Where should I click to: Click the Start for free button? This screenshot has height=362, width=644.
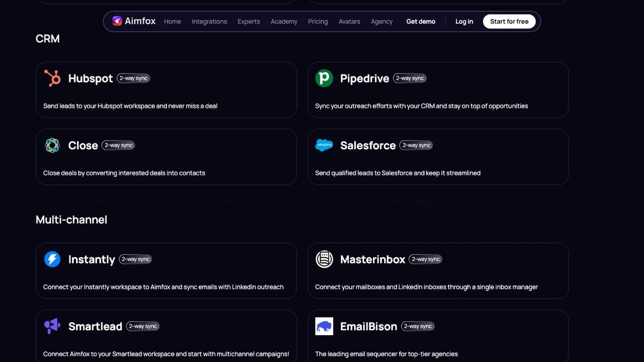(509, 21)
